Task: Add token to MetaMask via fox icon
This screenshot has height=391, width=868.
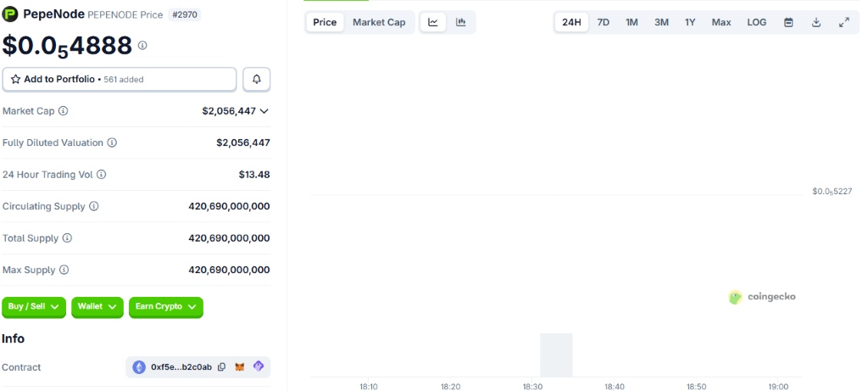Action: [240, 367]
